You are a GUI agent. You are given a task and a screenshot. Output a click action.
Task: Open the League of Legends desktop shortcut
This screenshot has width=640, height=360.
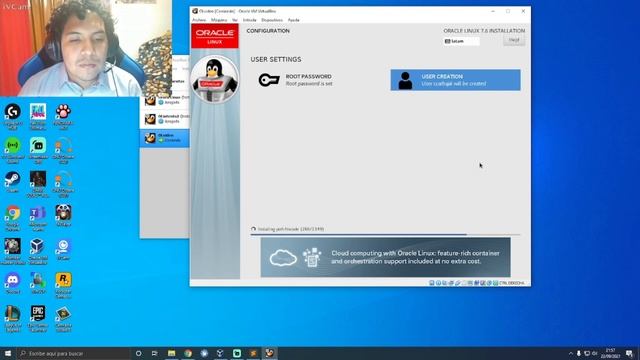[13, 318]
